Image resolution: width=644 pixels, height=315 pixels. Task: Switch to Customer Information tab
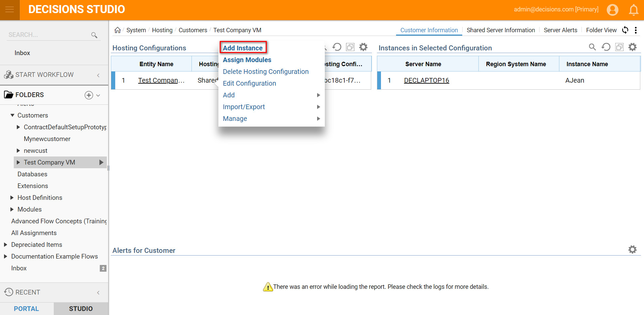429,30
